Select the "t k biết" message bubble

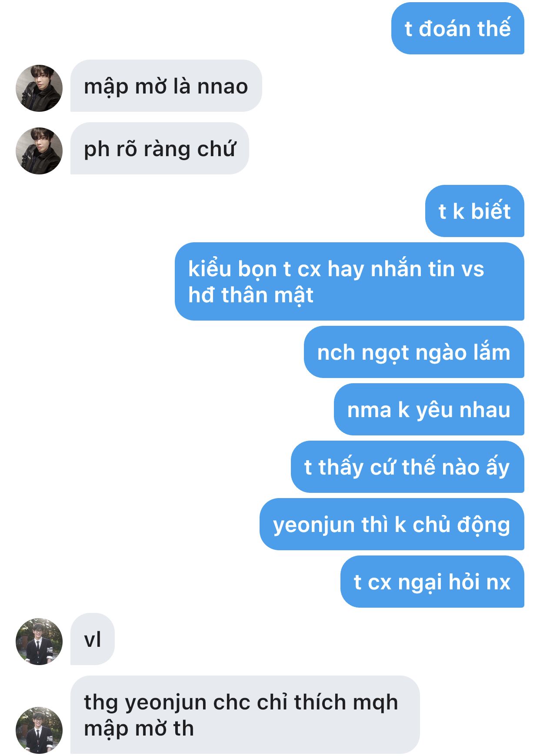pos(474,211)
